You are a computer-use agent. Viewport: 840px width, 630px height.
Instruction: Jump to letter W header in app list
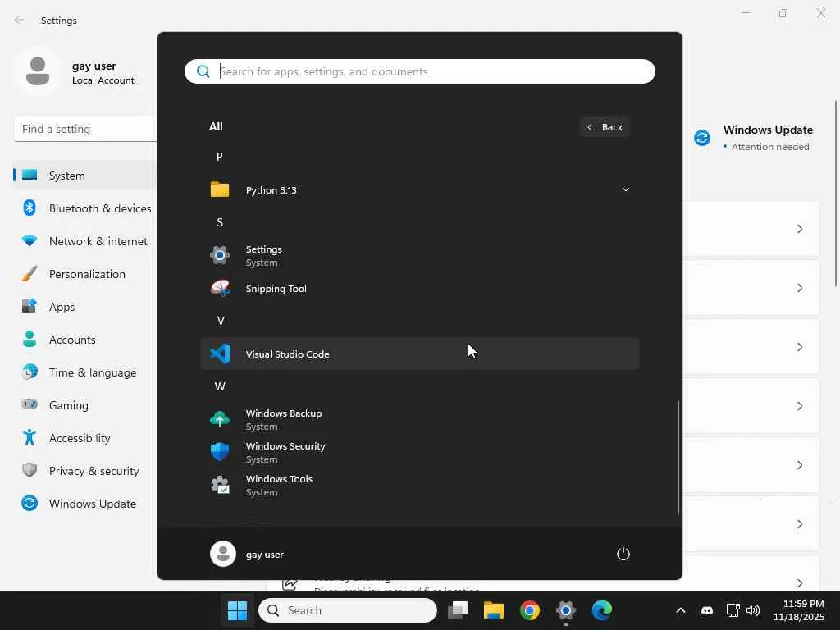tap(220, 386)
